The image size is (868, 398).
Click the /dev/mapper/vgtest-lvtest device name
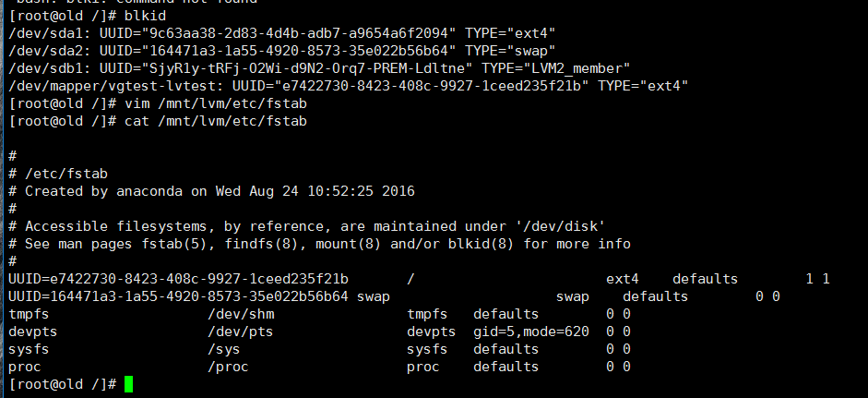(x=116, y=87)
